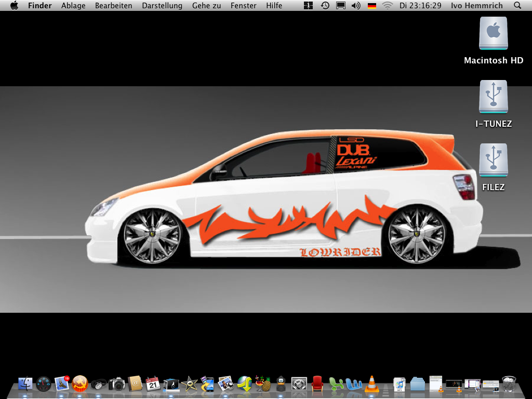Viewport: 532px width, 399px height.
Task: Open the Address Book app
Action: point(135,384)
